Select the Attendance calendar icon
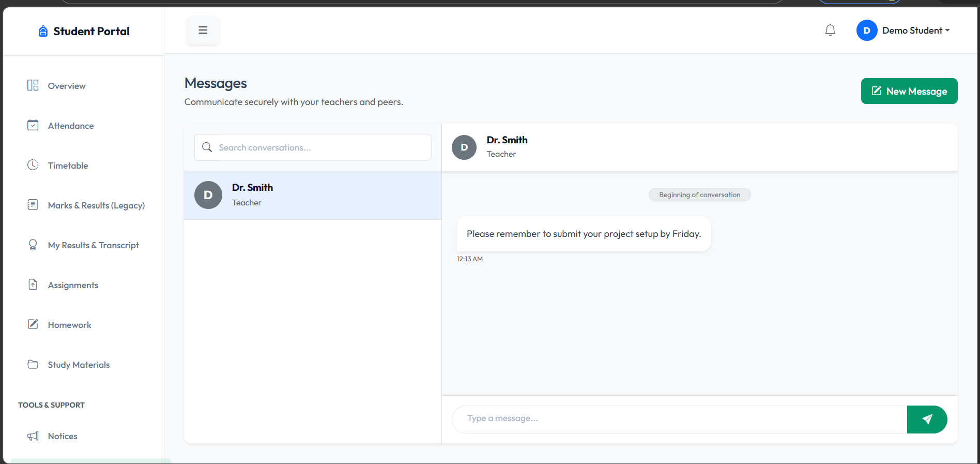980x464 pixels. click(x=32, y=125)
